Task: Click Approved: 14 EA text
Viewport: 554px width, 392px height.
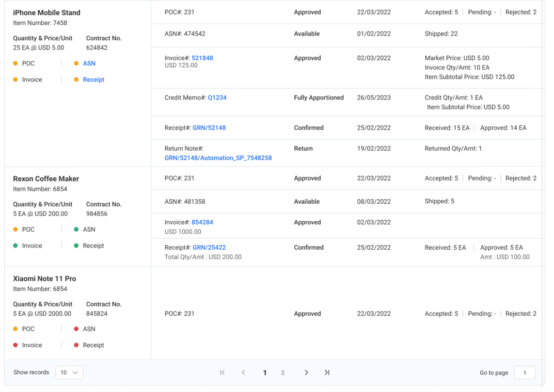Action: pos(503,128)
